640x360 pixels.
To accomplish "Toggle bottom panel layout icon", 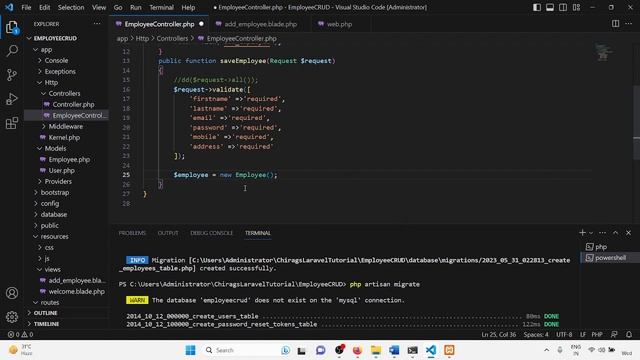I will (550, 7).
